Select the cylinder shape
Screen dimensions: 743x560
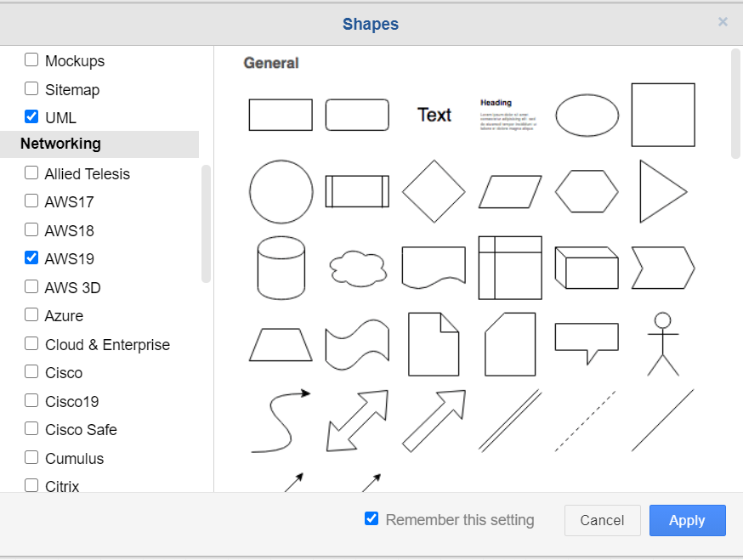281,268
